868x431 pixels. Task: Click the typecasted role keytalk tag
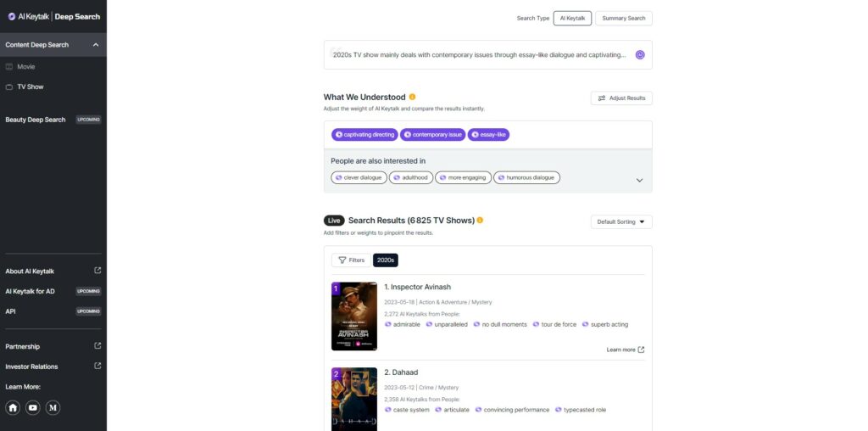pyautogui.click(x=581, y=410)
